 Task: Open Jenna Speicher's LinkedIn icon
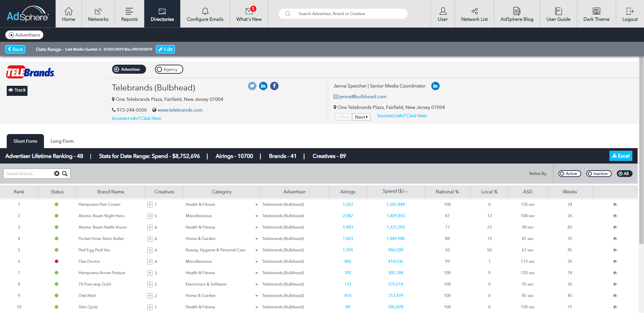pos(435,86)
